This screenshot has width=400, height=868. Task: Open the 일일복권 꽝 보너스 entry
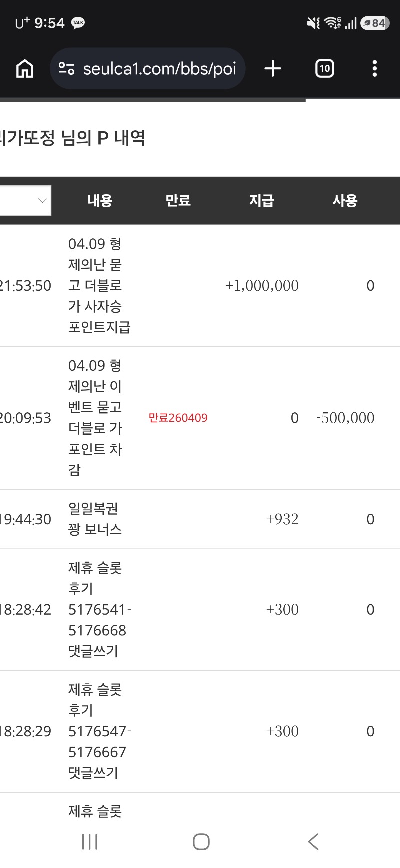(x=95, y=519)
